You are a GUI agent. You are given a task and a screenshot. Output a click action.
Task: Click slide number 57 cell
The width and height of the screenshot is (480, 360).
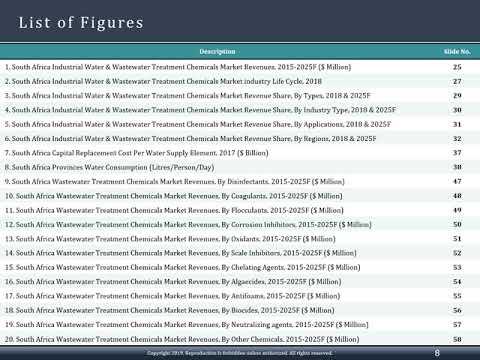(x=457, y=325)
